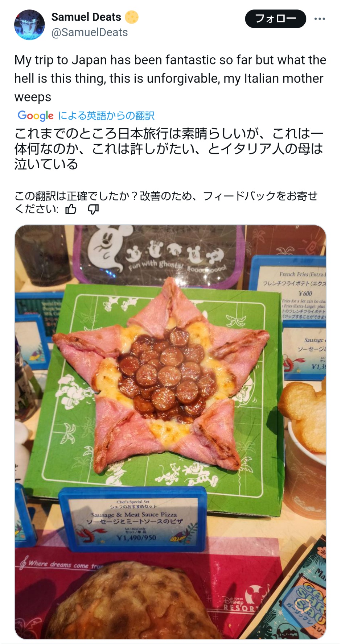Screen dimensions: 341x644
Task: Open the @SamuelDeats handle link
Action: (90, 33)
